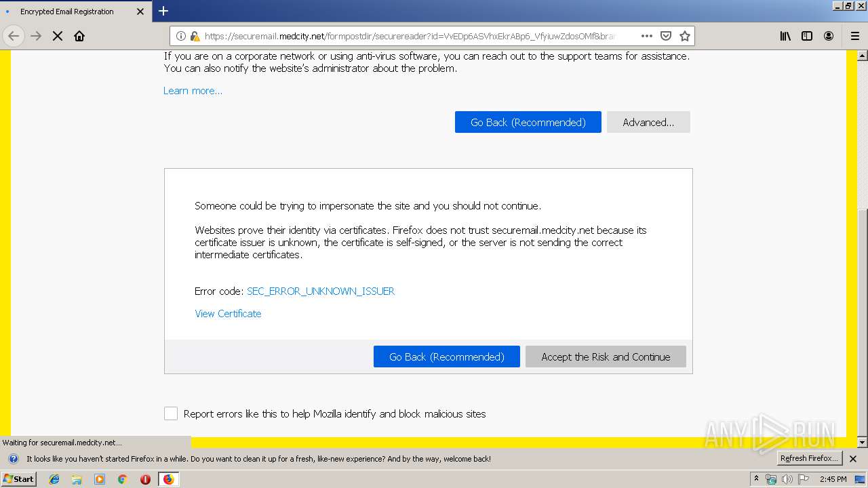Go back to the previous page
Screen dimensions: 868x488
coord(14,36)
